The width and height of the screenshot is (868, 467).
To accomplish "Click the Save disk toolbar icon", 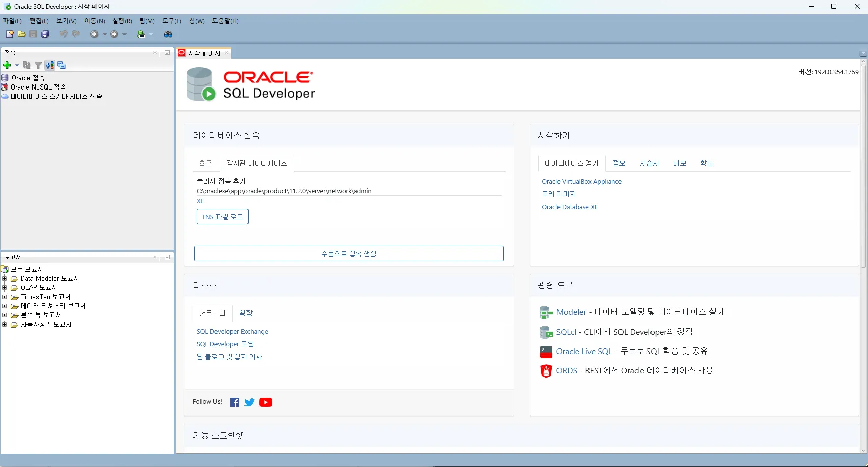I will click(33, 34).
